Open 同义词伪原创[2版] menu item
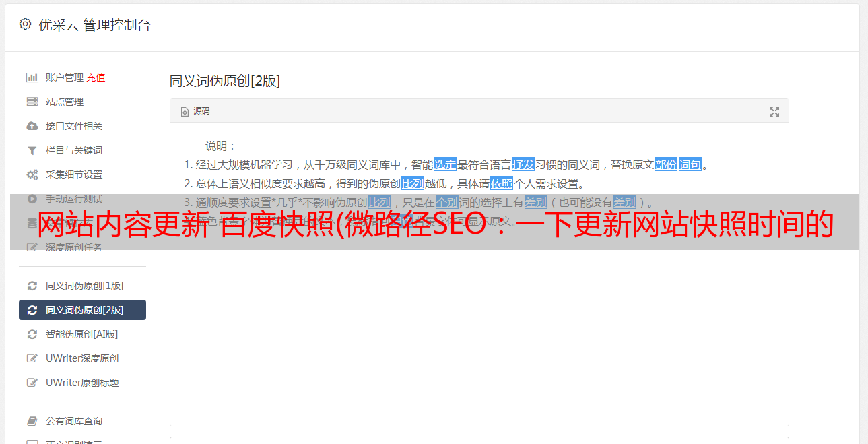The image size is (868, 444). point(82,310)
